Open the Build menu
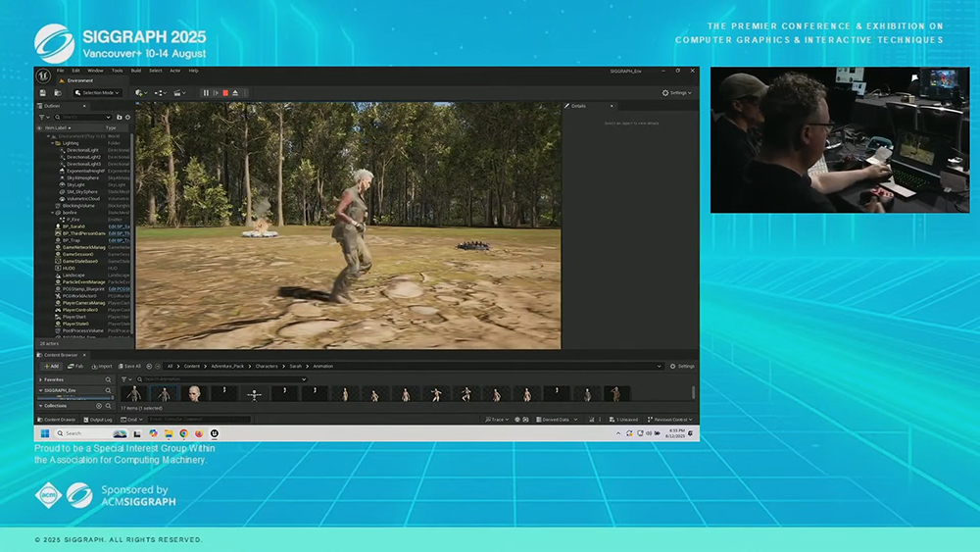Viewport: 980px width, 552px height. [x=135, y=71]
